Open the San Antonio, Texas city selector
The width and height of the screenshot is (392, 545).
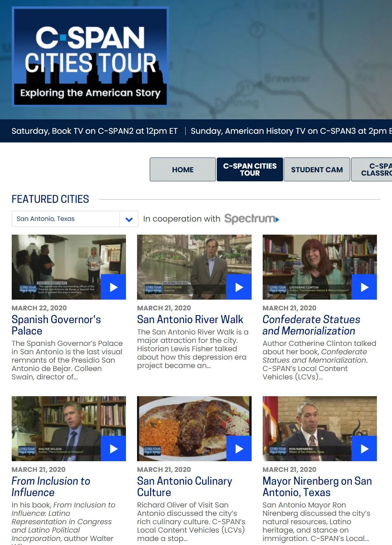tap(75, 219)
